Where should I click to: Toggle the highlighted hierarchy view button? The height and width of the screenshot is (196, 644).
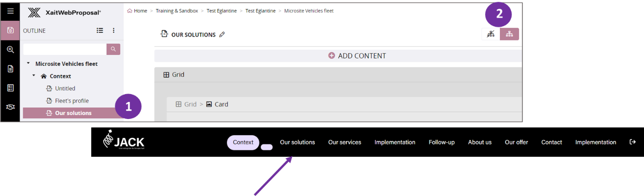point(509,34)
